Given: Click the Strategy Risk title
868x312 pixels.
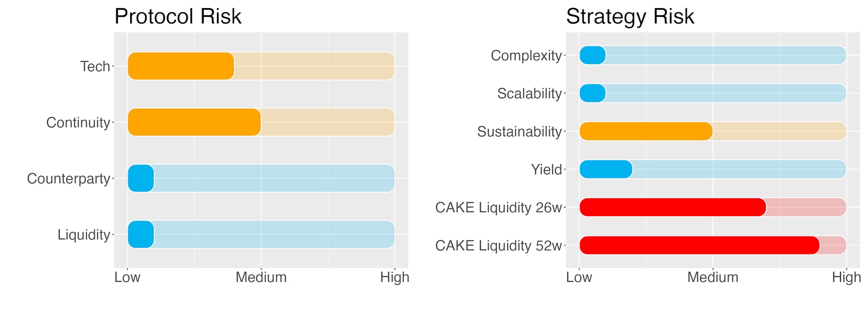Looking at the screenshot, I should (630, 16).
